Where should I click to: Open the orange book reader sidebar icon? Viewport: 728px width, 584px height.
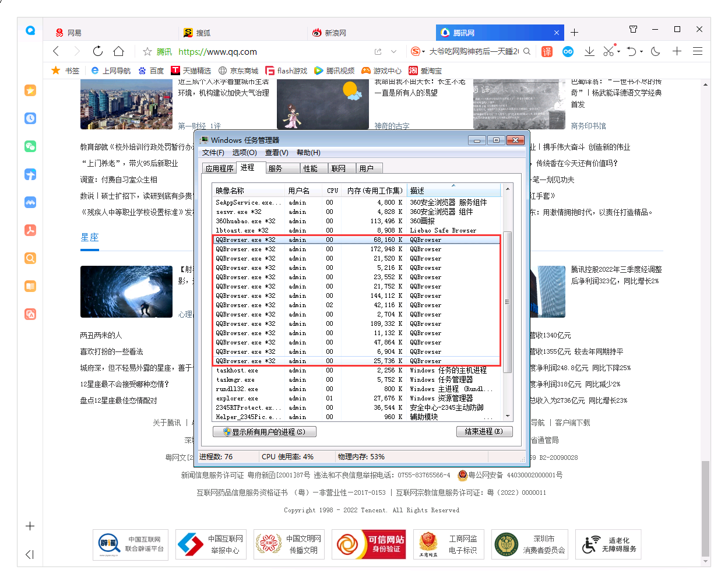[x=30, y=286]
